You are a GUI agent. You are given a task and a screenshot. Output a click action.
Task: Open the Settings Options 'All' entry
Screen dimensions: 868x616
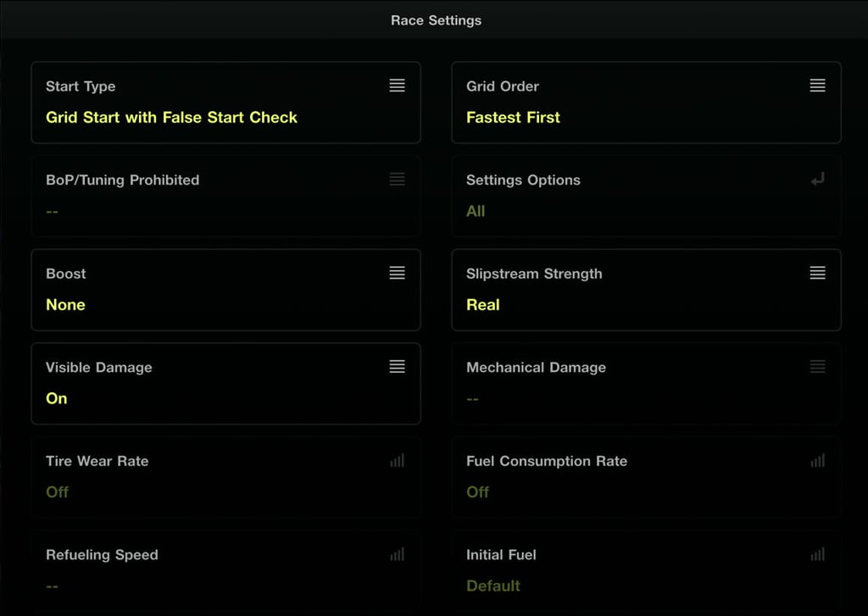pos(476,211)
